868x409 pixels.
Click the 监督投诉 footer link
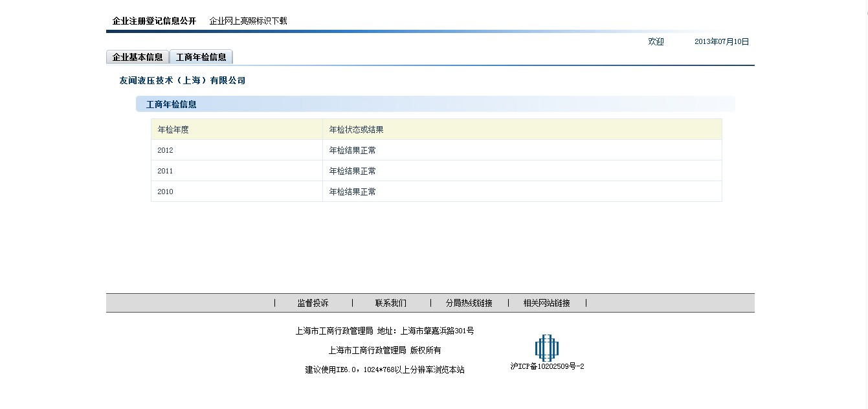tap(313, 303)
